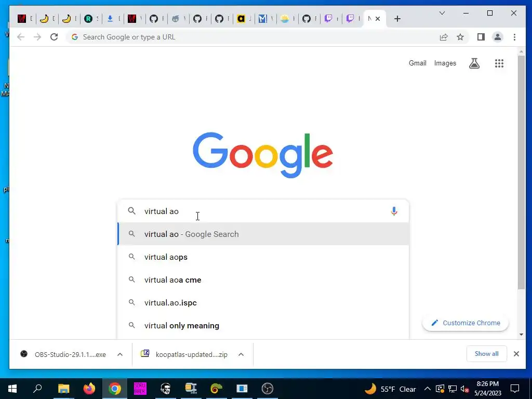Choose the 'virtual.ao.ispc' suggestion

pos(263,303)
